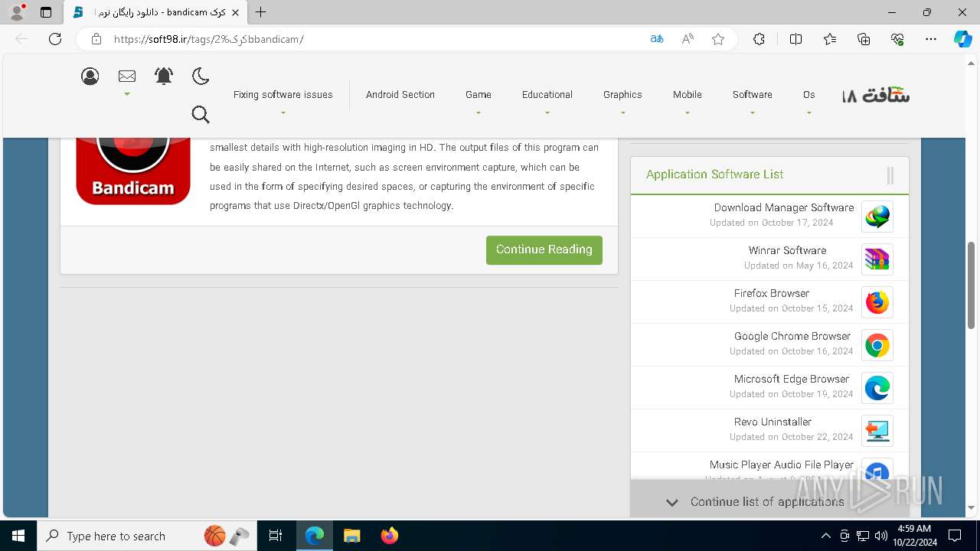The image size is (980, 551).
Task: Open Download Manager Software link
Action: point(784,207)
